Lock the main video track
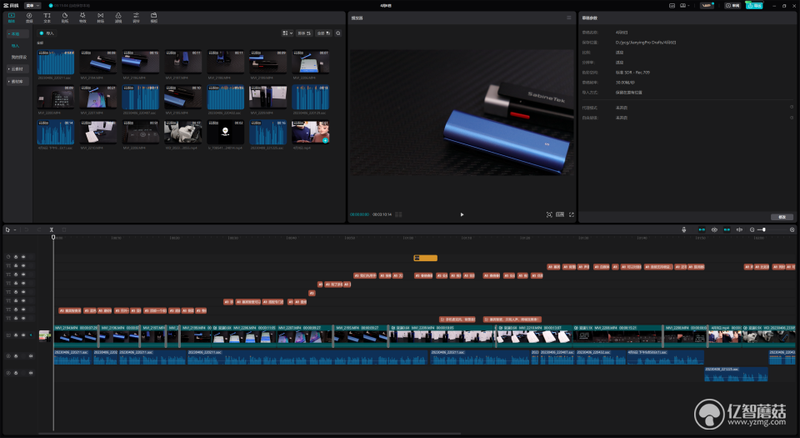Screen dimensions: 800x438 [x=16, y=335]
